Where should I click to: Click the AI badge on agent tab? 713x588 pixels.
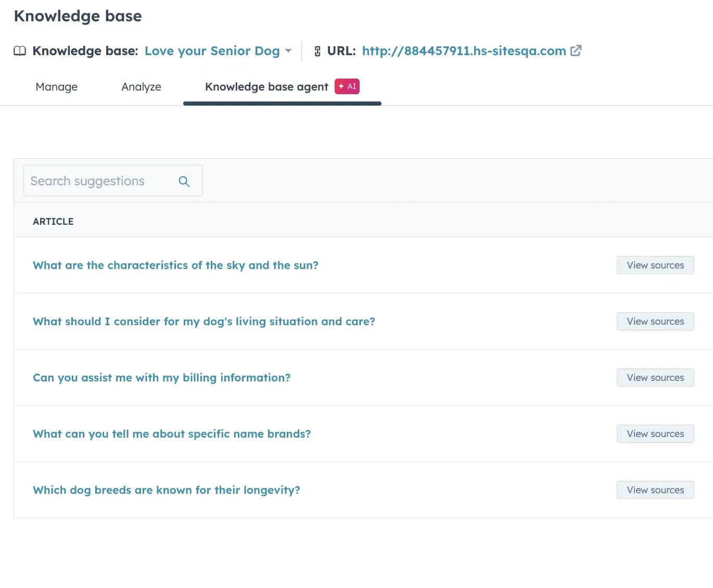click(x=347, y=86)
